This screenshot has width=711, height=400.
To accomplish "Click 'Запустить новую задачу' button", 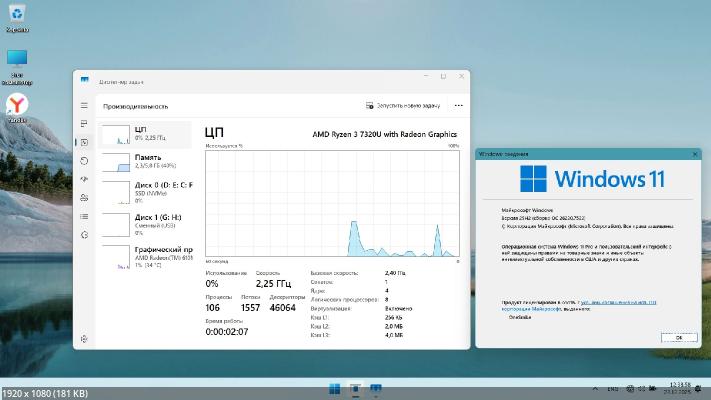I will pyautogui.click(x=405, y=105).
